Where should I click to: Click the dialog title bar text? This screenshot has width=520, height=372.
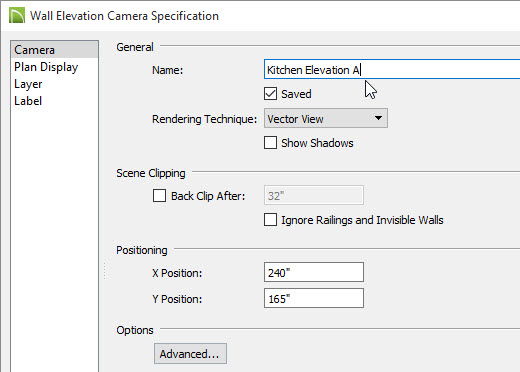(124, 16)
